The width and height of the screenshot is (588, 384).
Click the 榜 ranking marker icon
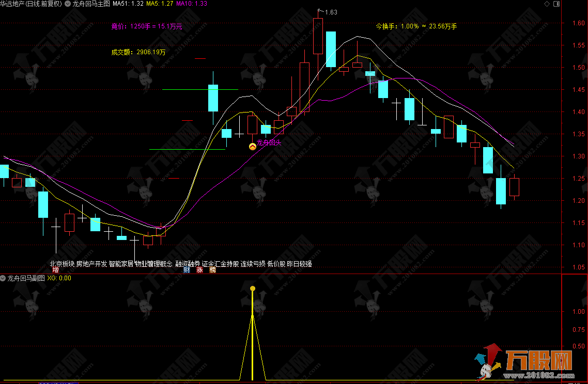[x=213, y=270]
